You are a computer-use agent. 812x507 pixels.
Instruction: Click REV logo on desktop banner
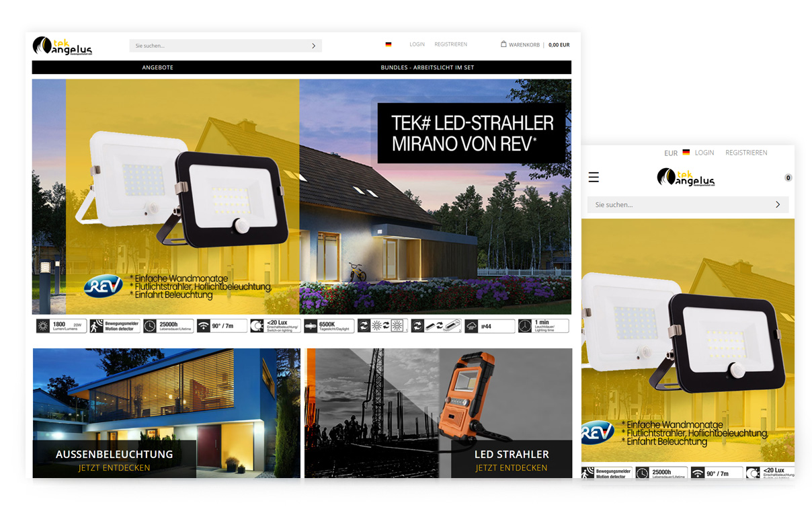103,287
